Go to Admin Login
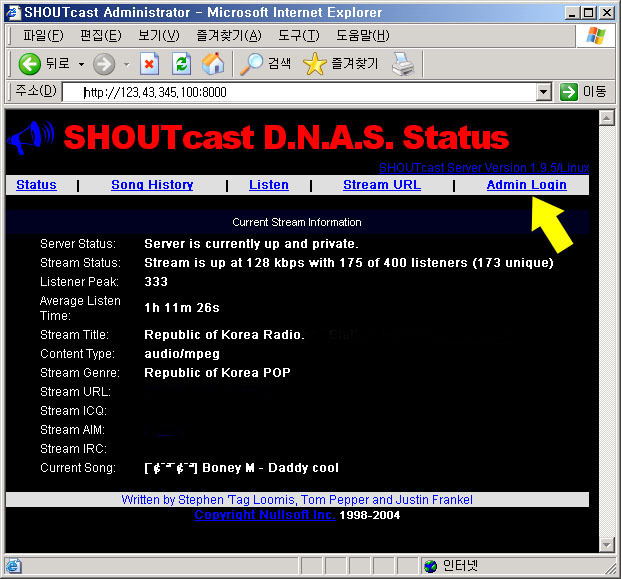This screenshot has width=621, height=579. click(527, 185)
